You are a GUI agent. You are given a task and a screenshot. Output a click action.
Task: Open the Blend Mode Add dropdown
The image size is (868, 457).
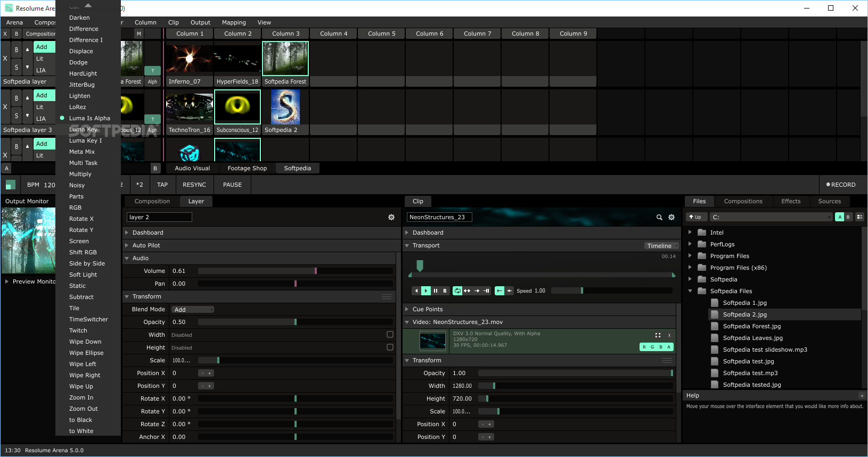[x=193, y=309]
